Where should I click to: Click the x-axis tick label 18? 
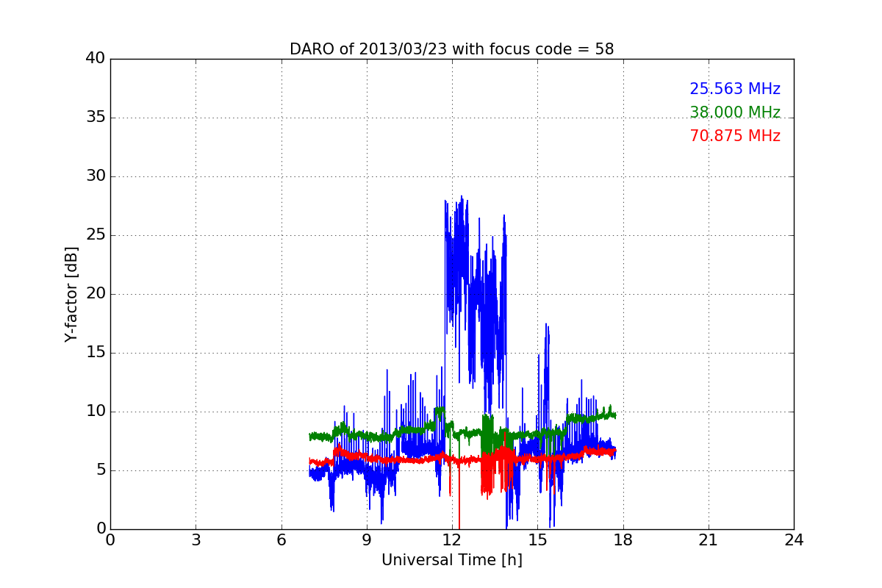click(623, 540)
